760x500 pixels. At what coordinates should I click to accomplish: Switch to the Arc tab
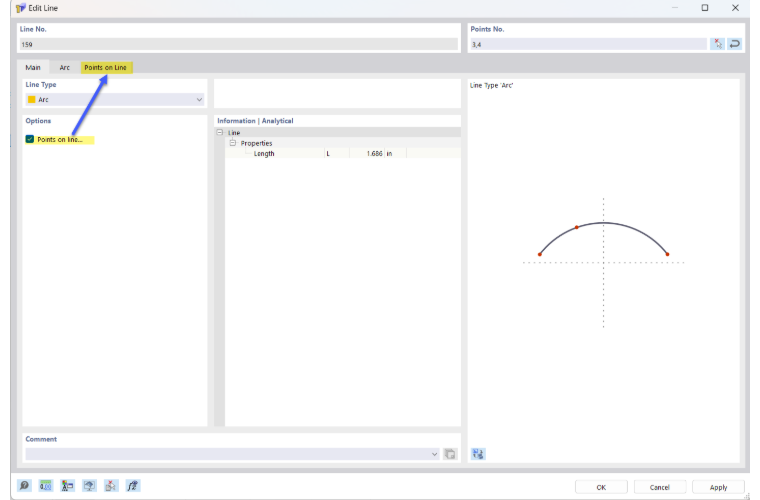[64, 67]
